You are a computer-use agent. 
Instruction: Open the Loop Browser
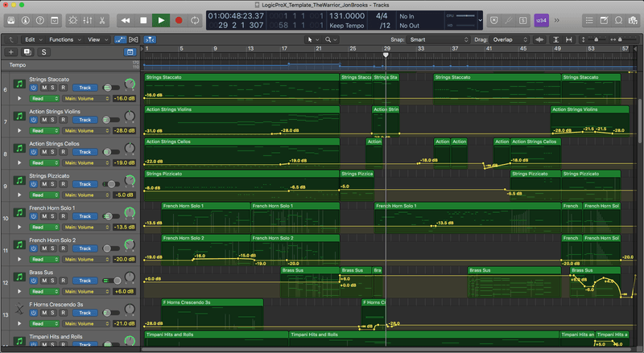[x=618, y=20]
